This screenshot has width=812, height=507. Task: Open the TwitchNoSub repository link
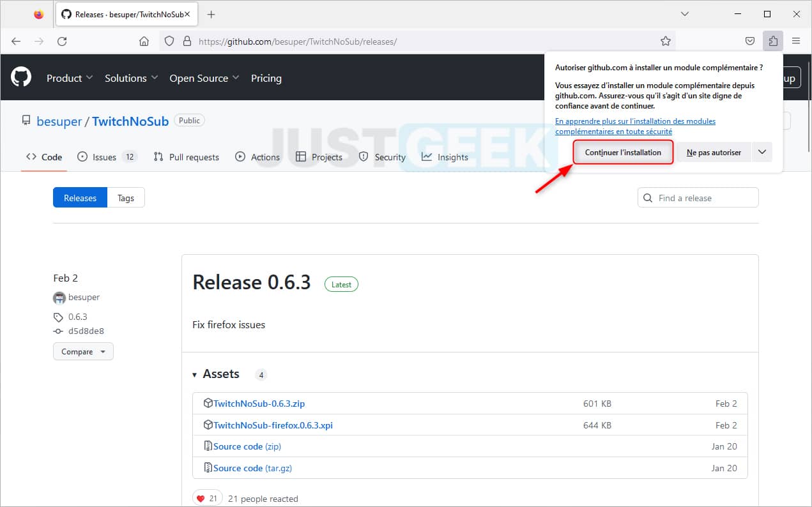pos(130,121)
